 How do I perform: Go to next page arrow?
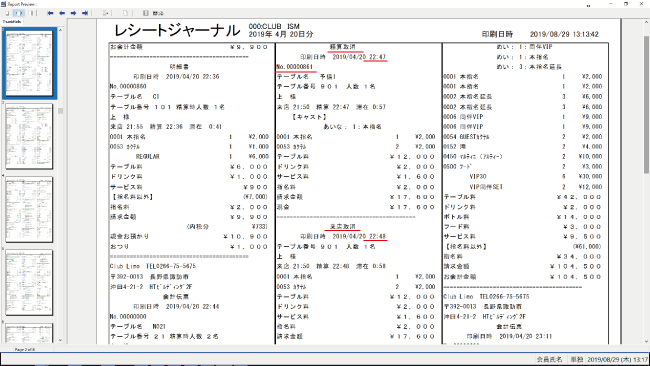point(73,13)
